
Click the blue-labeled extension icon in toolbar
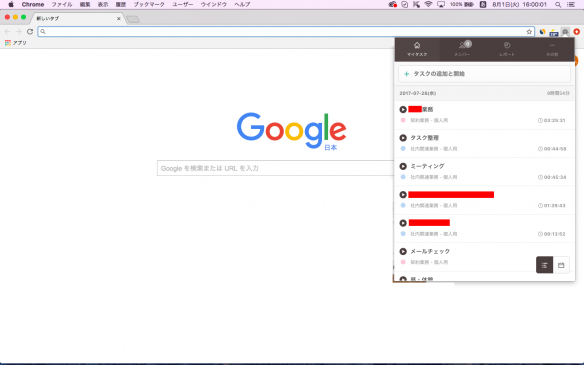click(x=554, y=32)
